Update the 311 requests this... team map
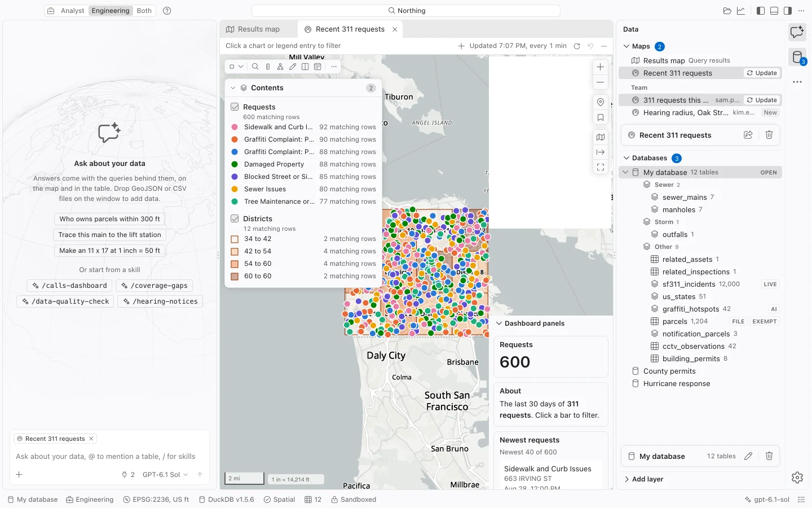Viewport: 812px width, 508px height. (x=762, y=100)
